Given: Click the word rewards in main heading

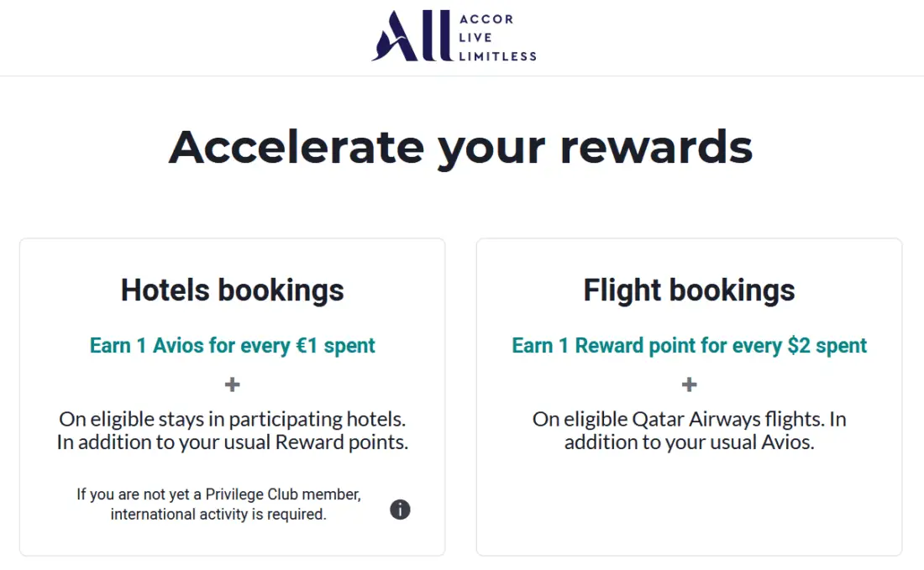Looking at the screenshot, I should click(655, 147).
